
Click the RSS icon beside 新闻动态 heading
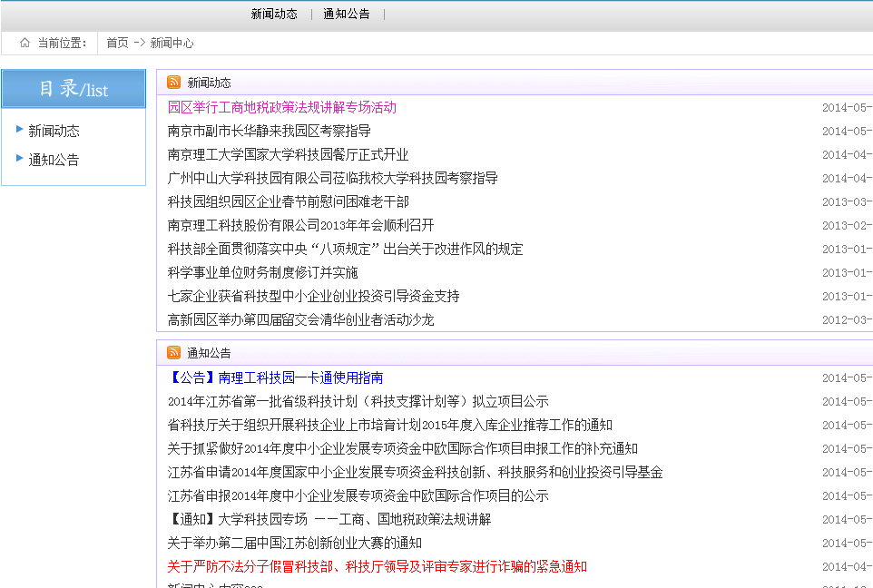pos(173,83)
